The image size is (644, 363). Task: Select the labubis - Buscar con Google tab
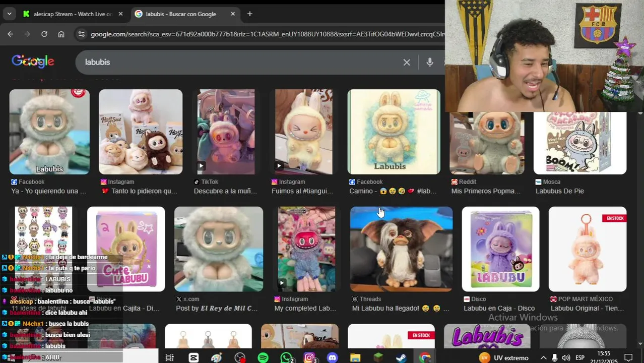[x=180, y=14]
